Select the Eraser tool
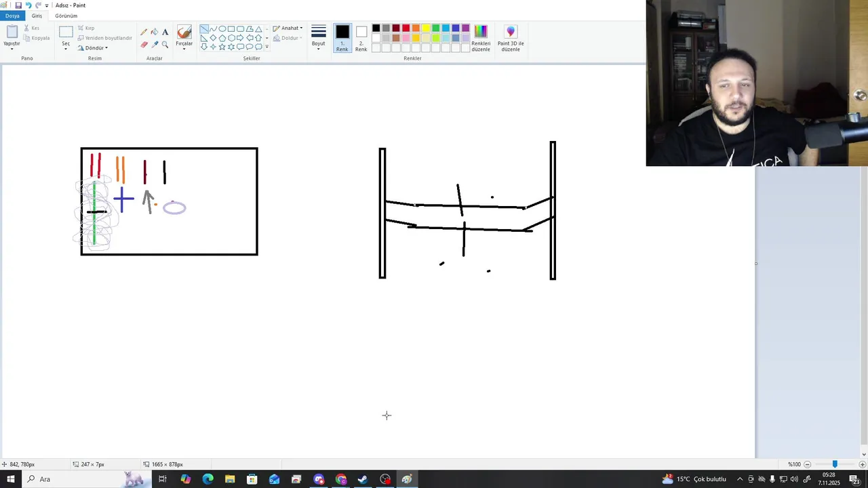Screen dimensions: 868x488 point(144,45)
